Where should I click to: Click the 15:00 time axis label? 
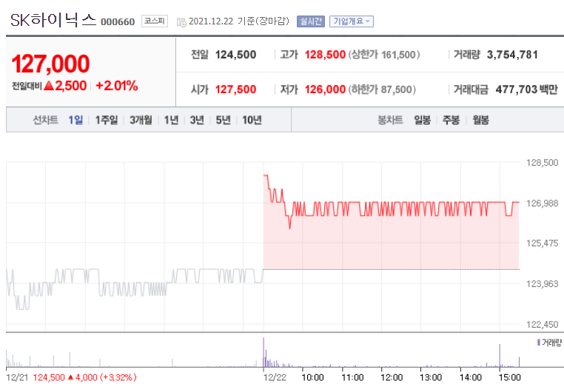click(510, 378)
